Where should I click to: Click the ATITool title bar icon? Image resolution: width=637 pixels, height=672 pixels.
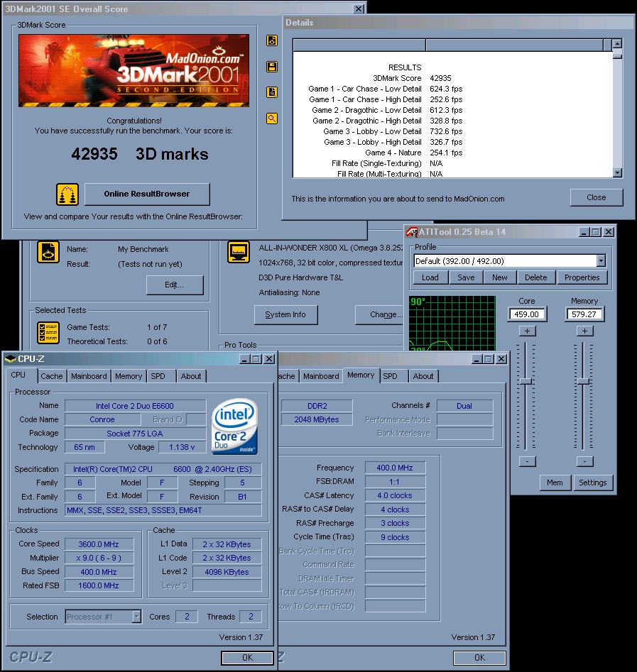(x=412, y=232)
